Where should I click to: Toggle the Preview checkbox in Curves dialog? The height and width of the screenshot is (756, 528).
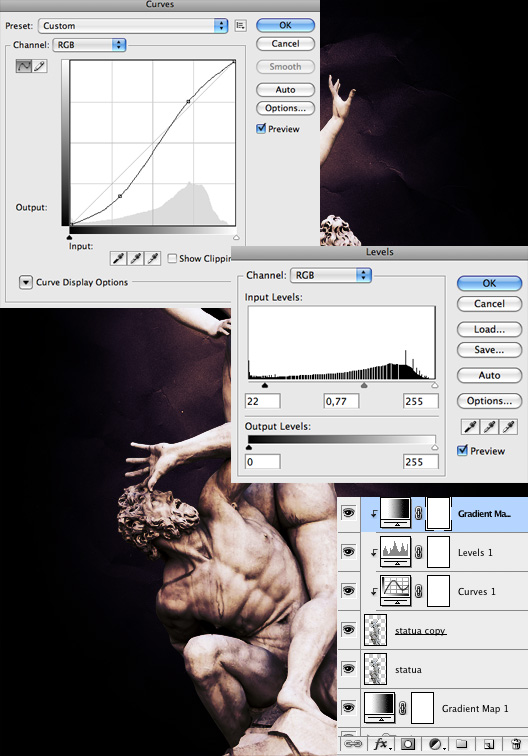[x=261, y=128]
